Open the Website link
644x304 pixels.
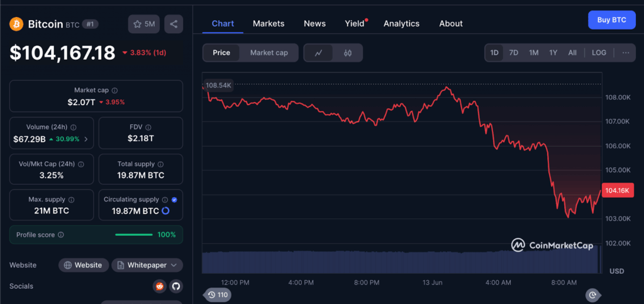click(84, 265)
